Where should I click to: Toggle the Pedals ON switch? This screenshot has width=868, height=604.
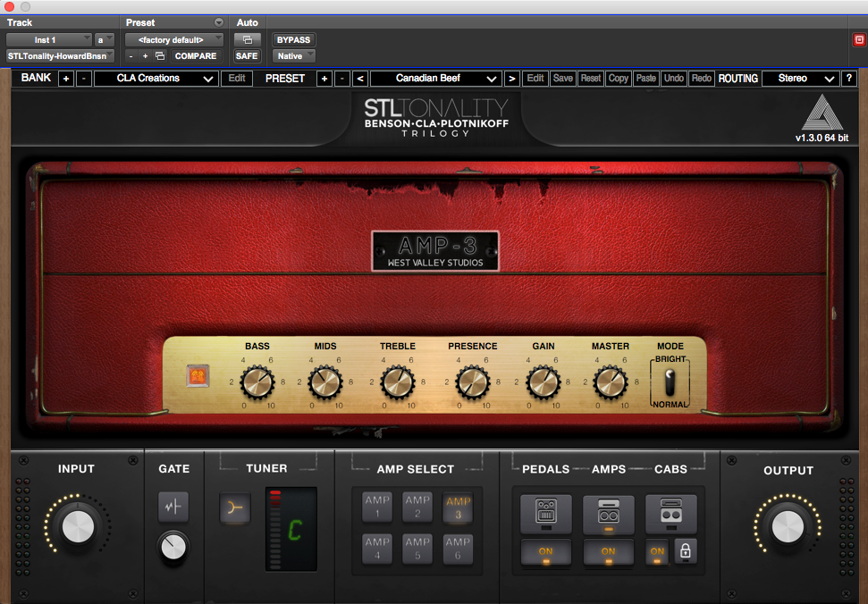(x=546, y=552)
